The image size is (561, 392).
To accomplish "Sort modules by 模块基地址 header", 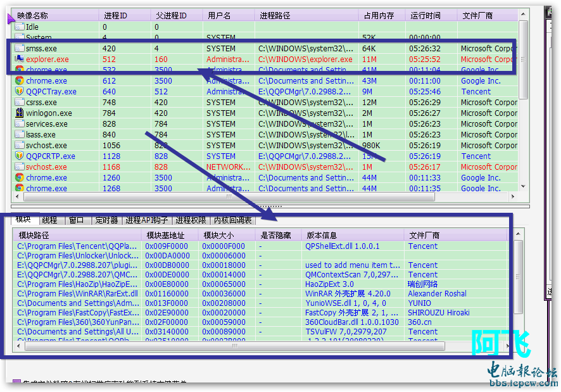I will (x=170, y=235).
